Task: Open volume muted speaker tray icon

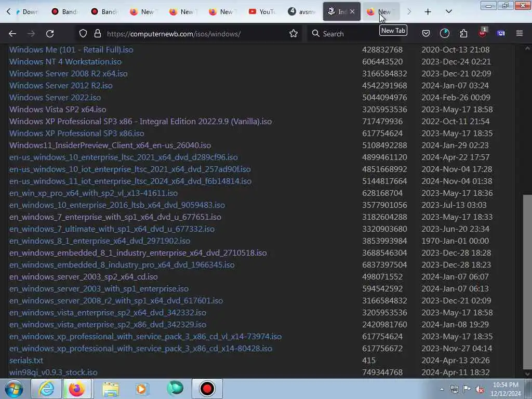Action: point(480,389)
